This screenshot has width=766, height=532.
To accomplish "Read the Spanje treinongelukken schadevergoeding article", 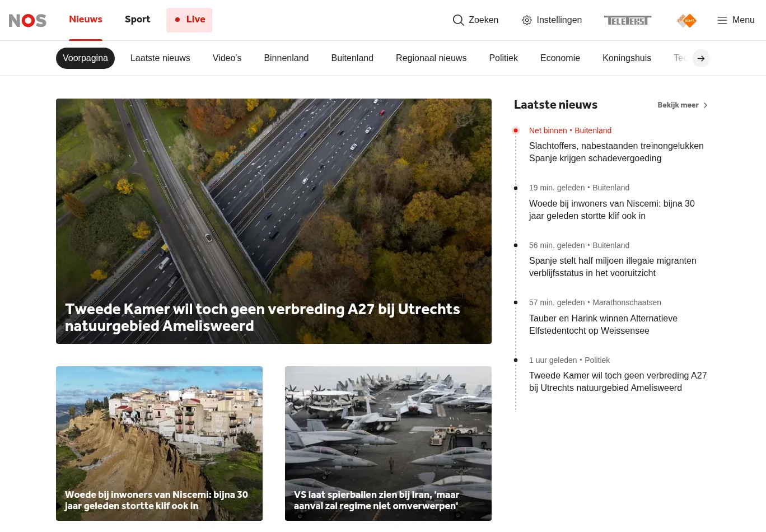I will coord(616,152).
